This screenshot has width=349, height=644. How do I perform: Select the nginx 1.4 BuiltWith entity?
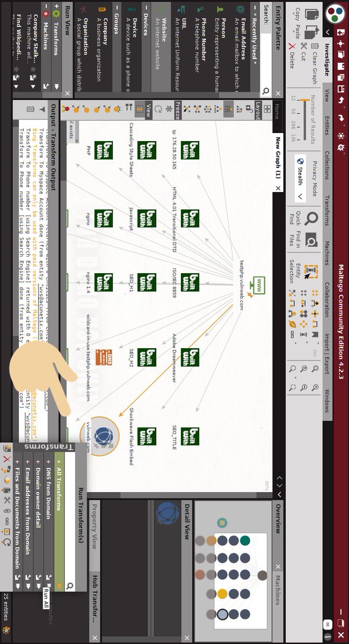[x=104, y=283]
